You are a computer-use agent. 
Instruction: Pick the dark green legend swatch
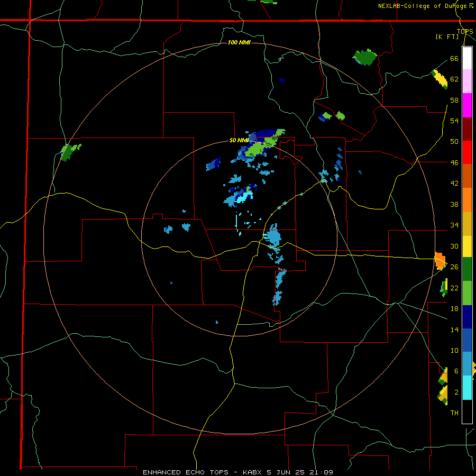point(467,269)
